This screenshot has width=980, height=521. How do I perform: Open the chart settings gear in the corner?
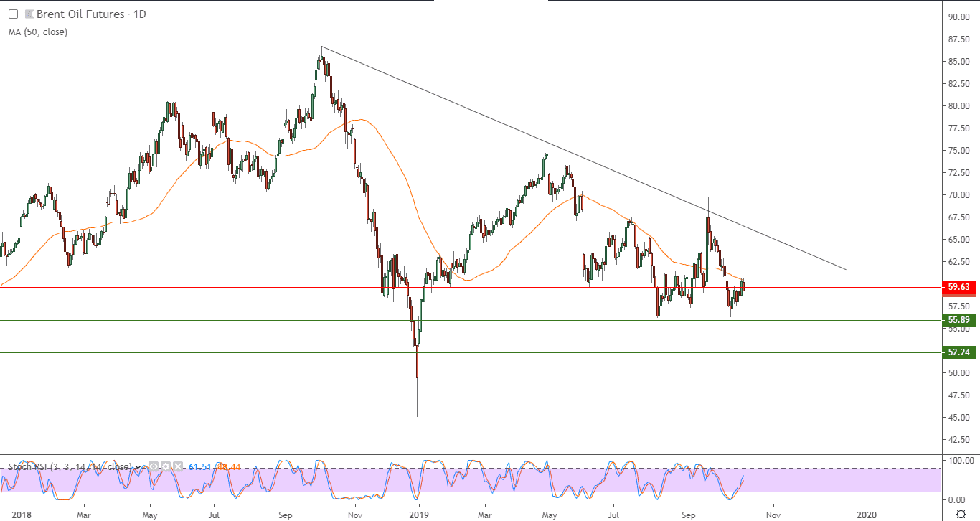(x=961, y=514)
